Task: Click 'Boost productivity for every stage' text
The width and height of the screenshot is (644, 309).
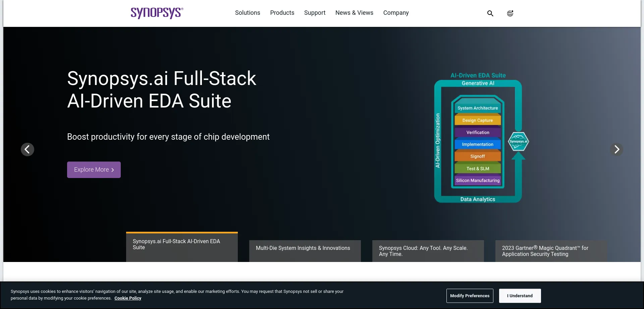Action: coord(168,137)
